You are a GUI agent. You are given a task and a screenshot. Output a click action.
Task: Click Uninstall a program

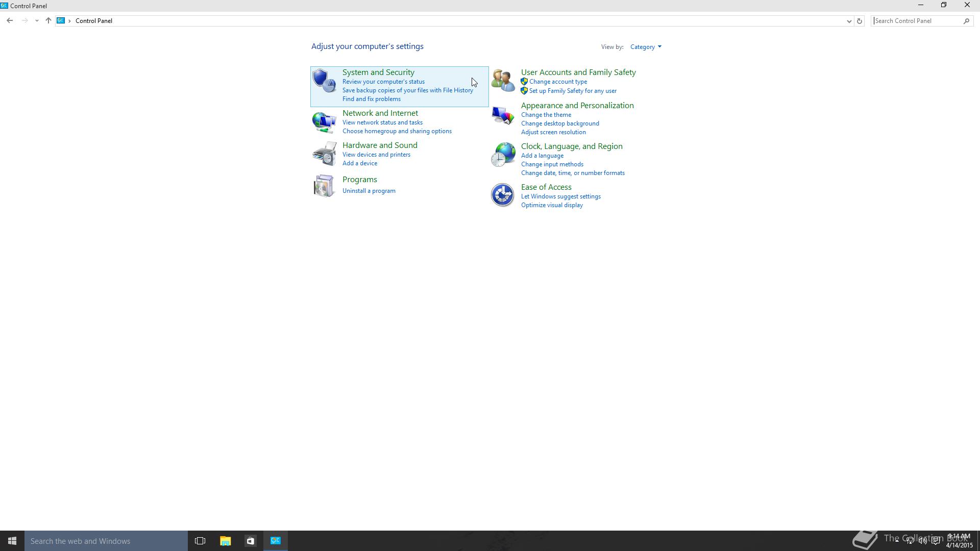tap(369, 191)
